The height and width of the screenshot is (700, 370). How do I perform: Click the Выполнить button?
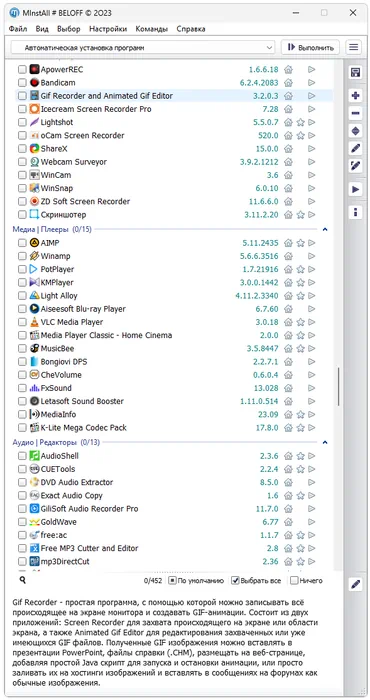[x=310, y=47]
